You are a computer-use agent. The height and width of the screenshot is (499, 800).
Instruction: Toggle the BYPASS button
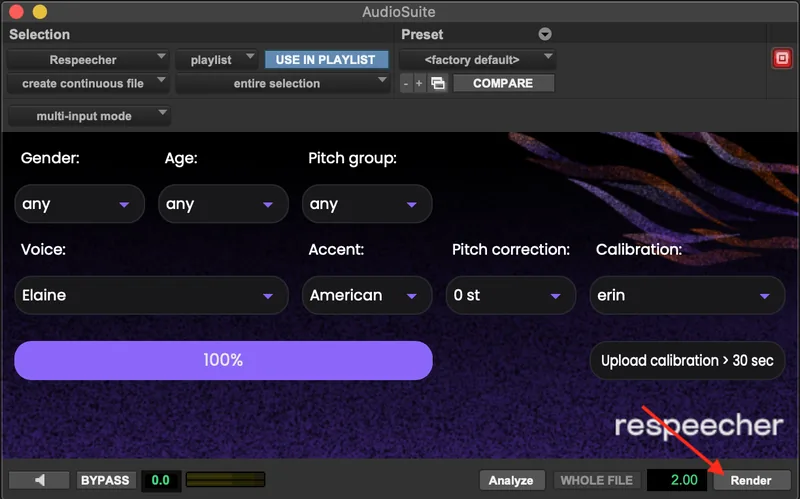tap(105, 480)
